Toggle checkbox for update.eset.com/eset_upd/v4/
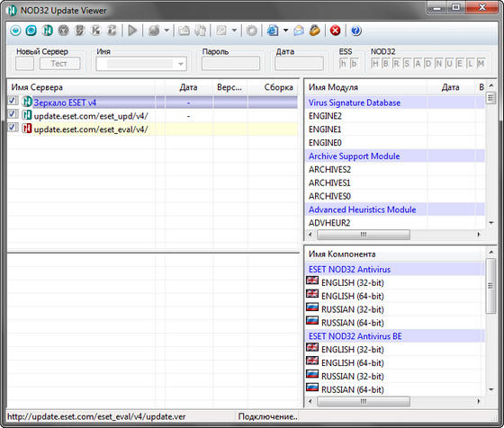The width and height of the screenshot is (504, 428). (x=13, y=114)
